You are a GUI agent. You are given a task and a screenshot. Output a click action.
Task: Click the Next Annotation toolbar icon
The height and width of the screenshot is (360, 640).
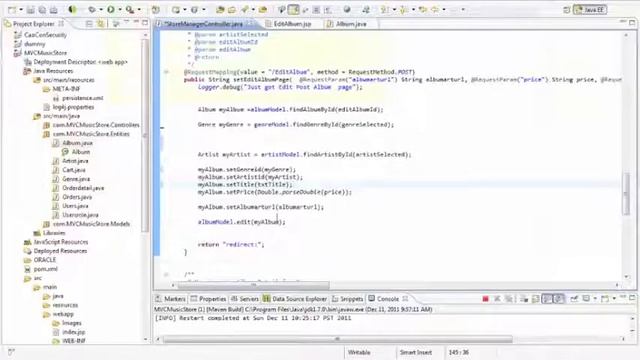point(384,10)
